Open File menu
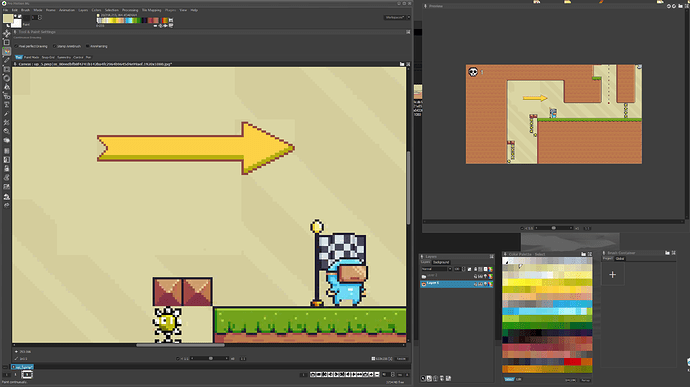Screen dimensions: 690x387 [5, 10]
